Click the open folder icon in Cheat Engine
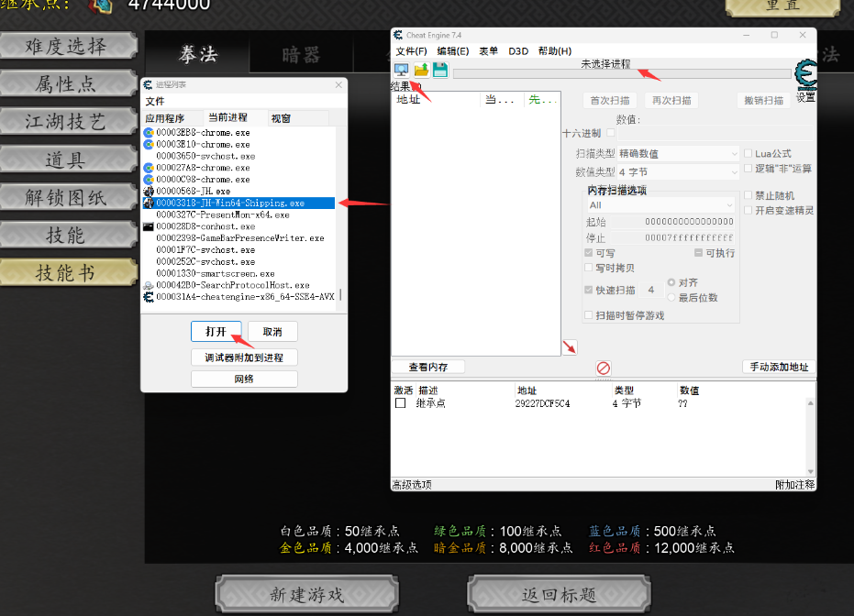The width and height of the screenshot is (854, 616). click(421, 71)
